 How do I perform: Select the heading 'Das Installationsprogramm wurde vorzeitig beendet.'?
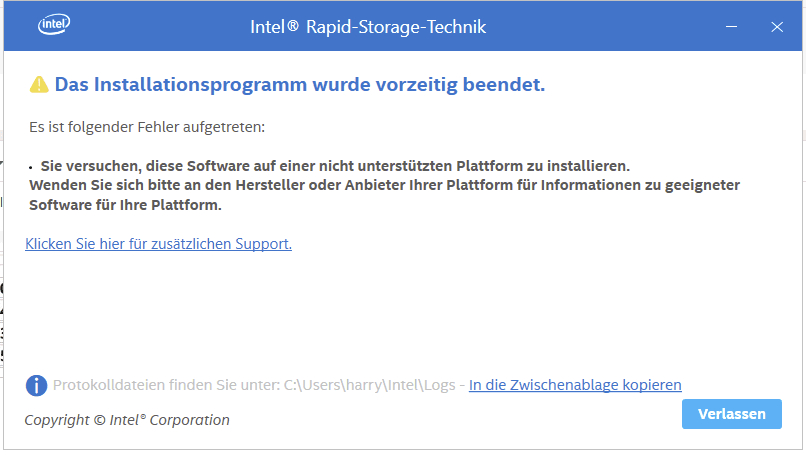point(300,84)
